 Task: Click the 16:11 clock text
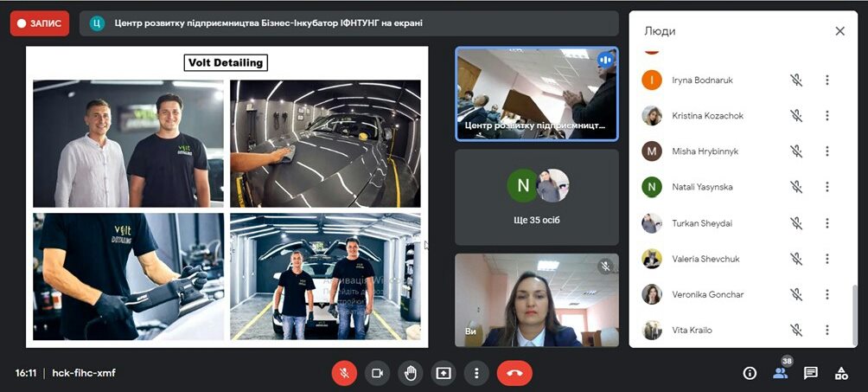25,373
